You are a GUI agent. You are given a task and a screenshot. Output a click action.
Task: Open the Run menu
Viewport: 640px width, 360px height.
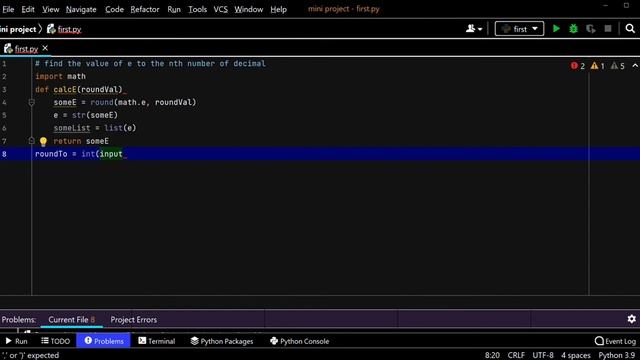(x=174, y=9)
